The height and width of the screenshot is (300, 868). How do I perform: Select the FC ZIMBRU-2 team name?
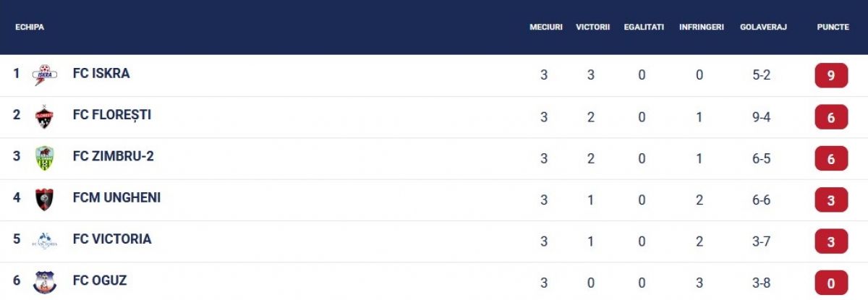114,156
